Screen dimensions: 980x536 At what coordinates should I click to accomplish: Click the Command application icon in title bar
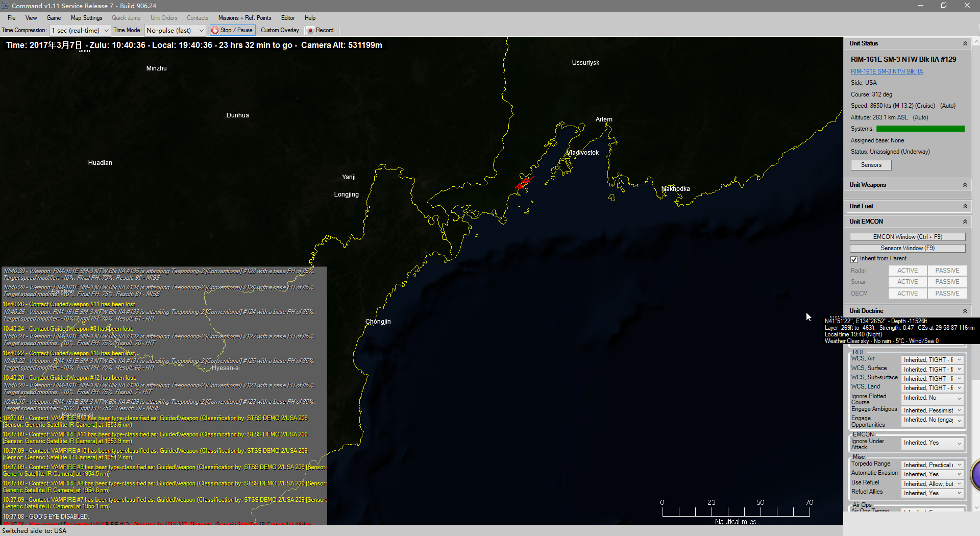click(6, 6)
